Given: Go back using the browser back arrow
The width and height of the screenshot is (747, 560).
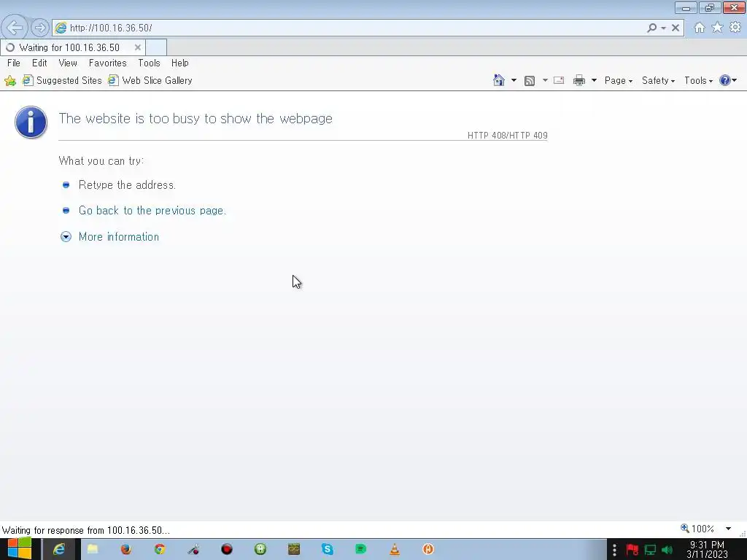Looking at the screenshot, I should click(x=15, y=28).
